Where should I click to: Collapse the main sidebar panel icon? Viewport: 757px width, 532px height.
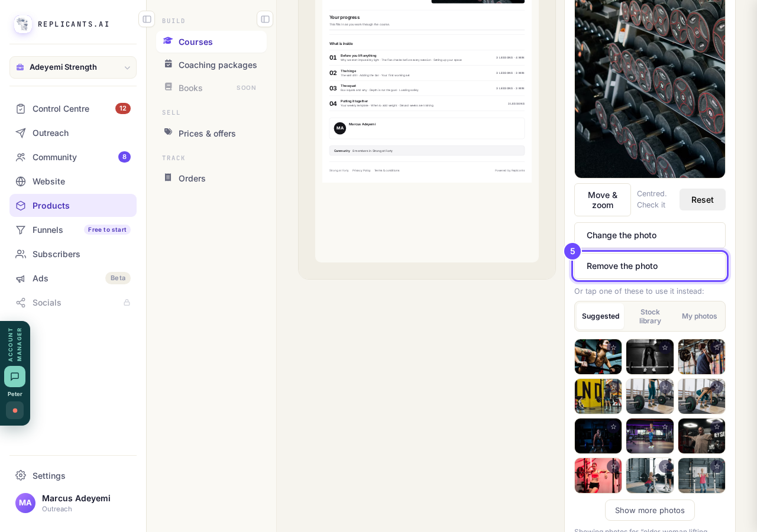[x=147, y=19]
